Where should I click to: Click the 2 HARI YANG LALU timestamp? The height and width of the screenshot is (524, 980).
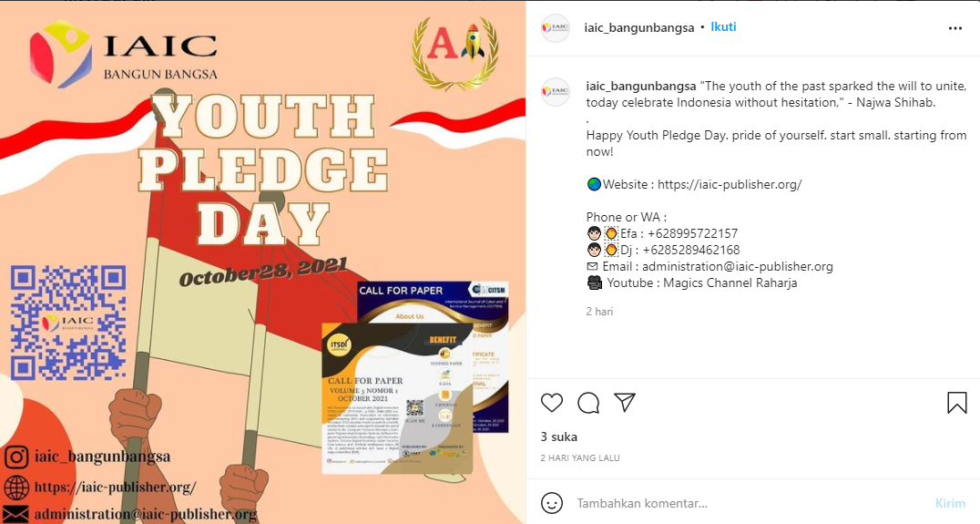pos(580,457)
